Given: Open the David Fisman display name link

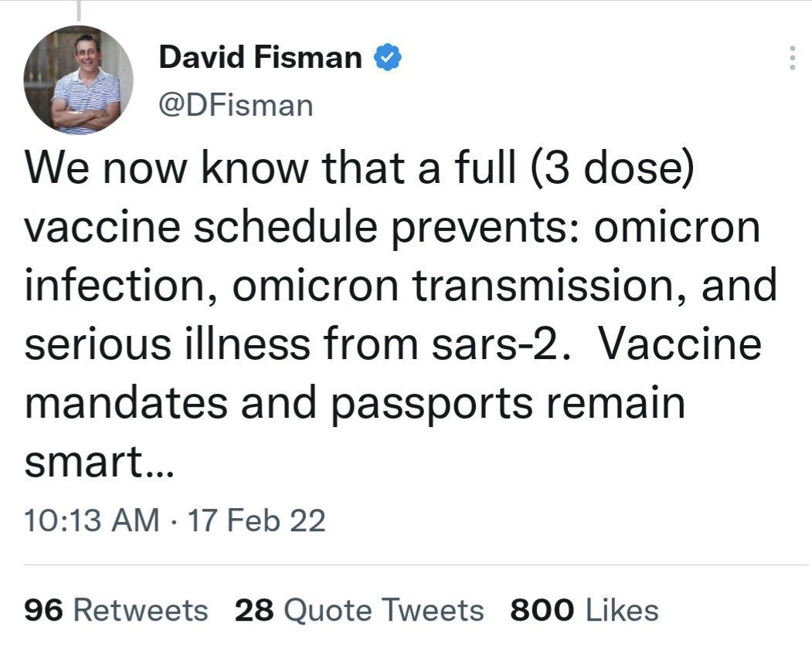Looking at the screenshot, I should tap(260, 56).
